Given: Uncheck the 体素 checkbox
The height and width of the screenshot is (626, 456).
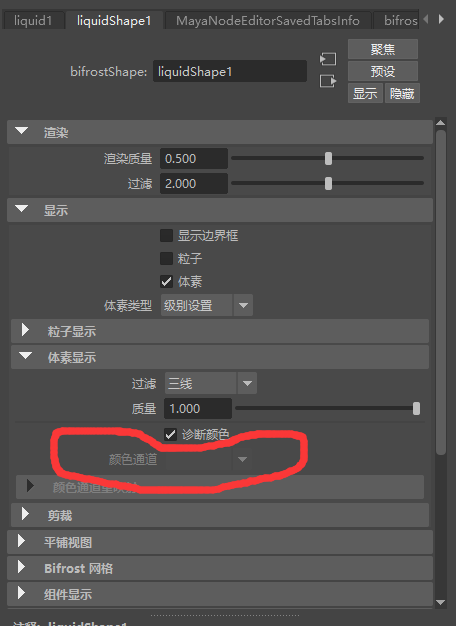Looking at the screenshot, I should click(167, 282).
